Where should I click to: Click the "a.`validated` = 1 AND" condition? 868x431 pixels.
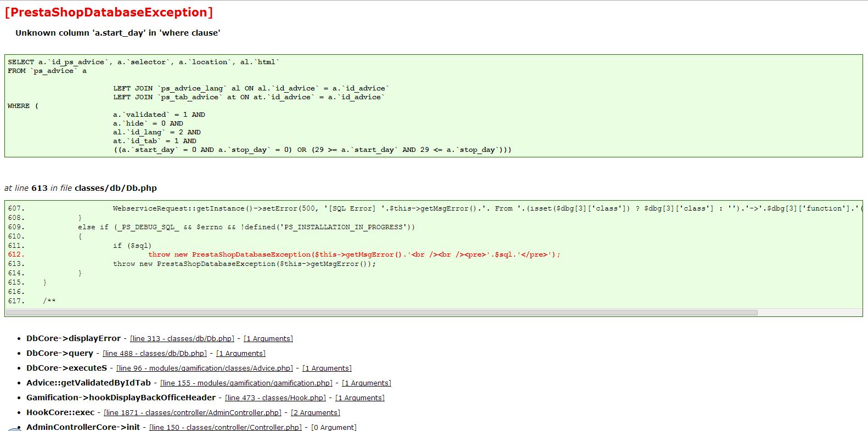click(159, 115)
